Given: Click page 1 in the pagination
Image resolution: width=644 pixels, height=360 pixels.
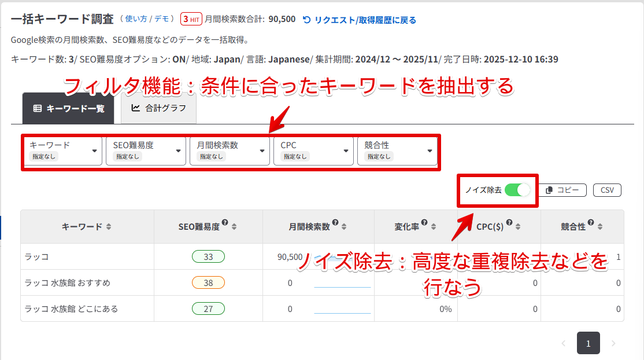Looking at the screenshot, I should coord(588,343).
